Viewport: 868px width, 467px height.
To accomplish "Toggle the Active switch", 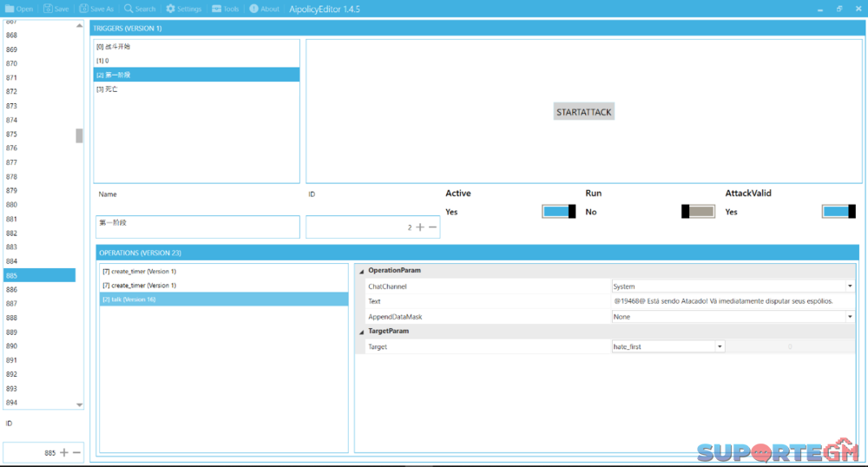I will [x=559, y=212].
